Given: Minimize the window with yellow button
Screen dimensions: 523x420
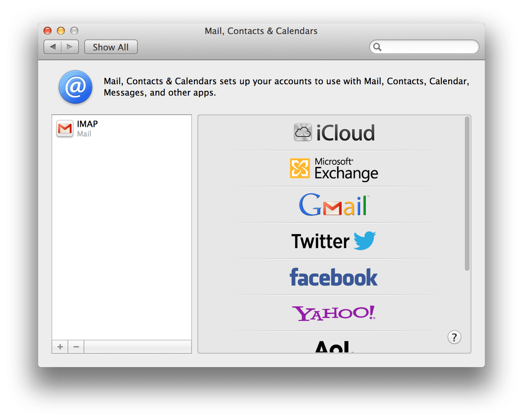Looking at the screenshot, I should (61, 31).
